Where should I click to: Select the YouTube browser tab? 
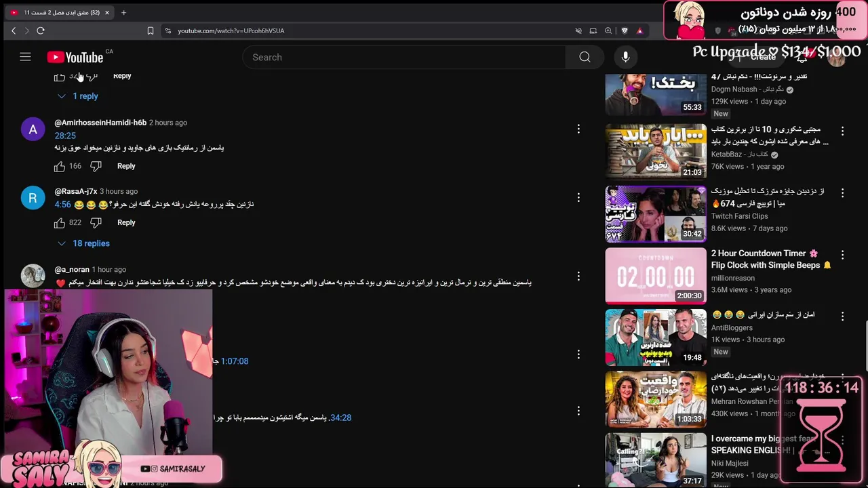coord(60,12)
